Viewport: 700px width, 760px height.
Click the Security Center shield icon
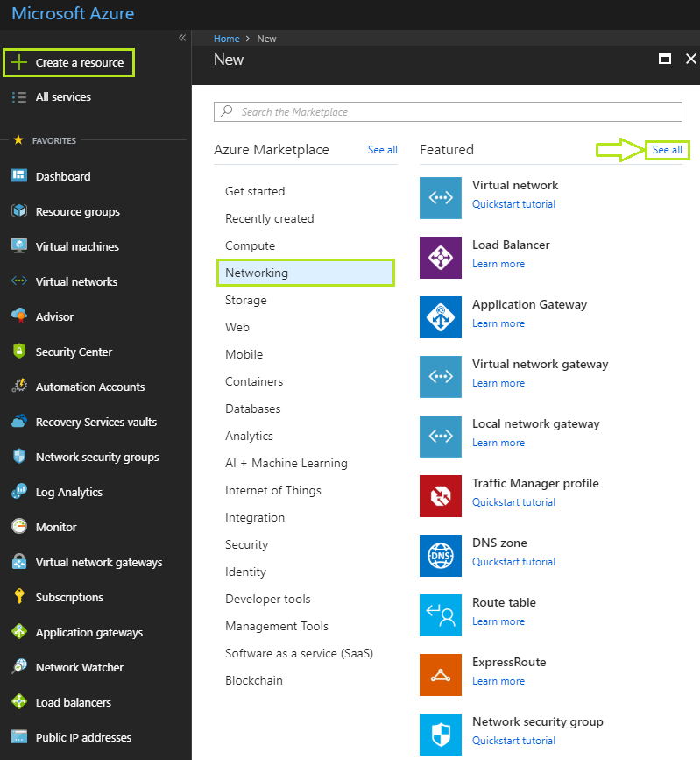pyautogui.click(x=19, y=351)
